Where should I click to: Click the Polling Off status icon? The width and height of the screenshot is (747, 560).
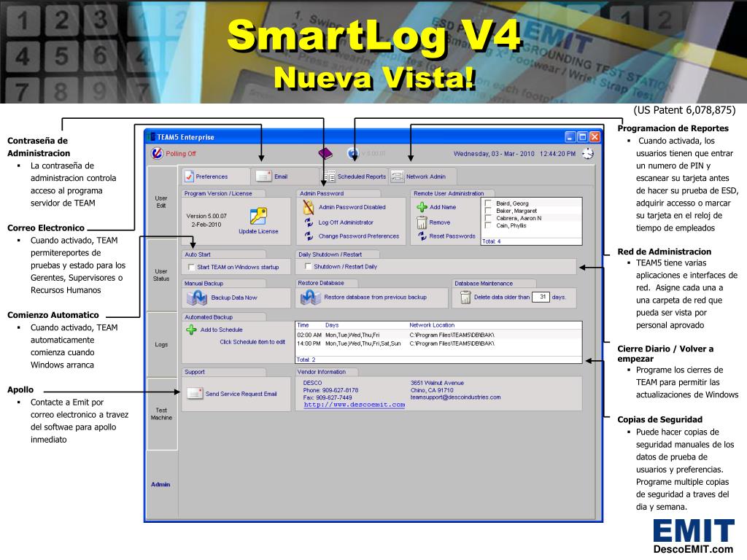pyautogui.click(x=157, y=153)
